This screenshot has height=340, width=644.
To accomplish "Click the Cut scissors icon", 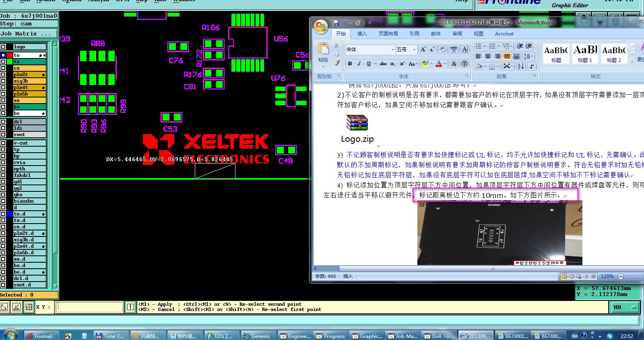I will click(336, 46).
